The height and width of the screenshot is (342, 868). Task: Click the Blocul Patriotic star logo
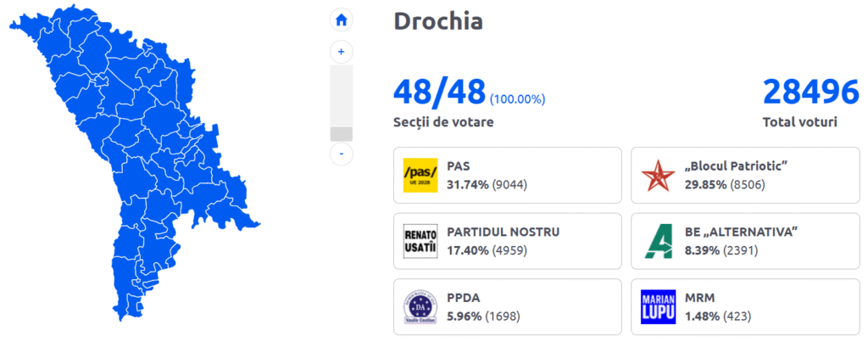click(x=657, y=175)
